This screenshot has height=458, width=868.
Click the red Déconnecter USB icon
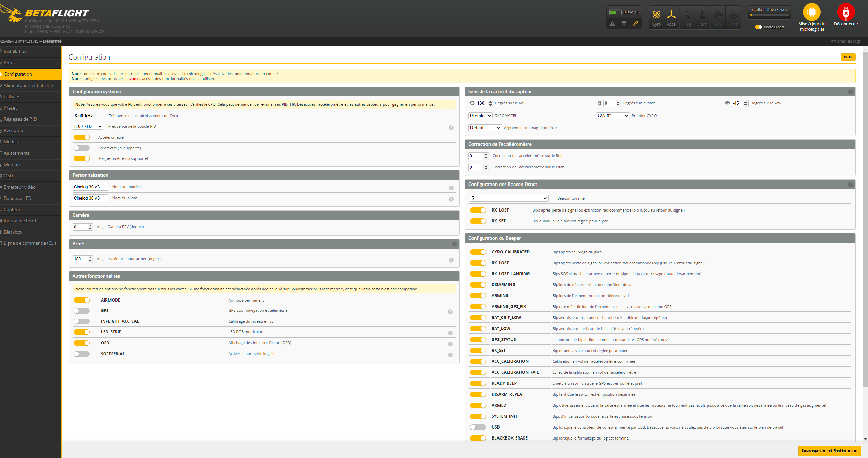(x=846, y=12)
